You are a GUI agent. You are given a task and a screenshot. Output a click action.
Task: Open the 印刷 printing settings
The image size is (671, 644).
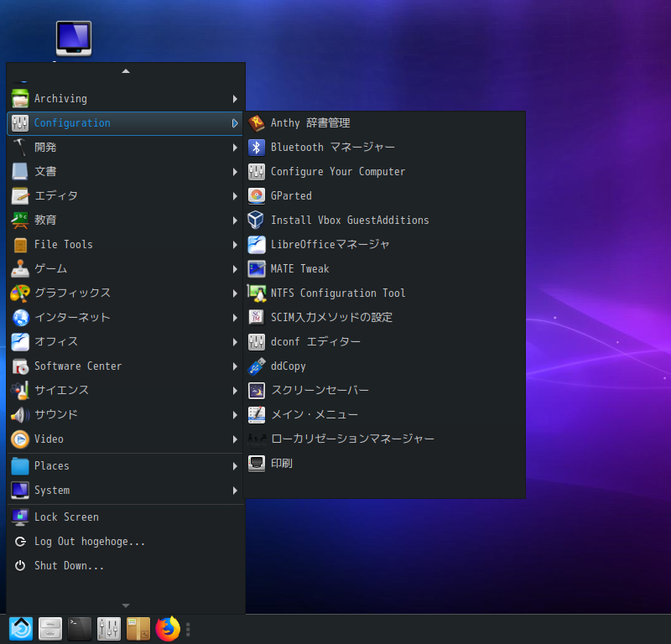coord(281,463)
